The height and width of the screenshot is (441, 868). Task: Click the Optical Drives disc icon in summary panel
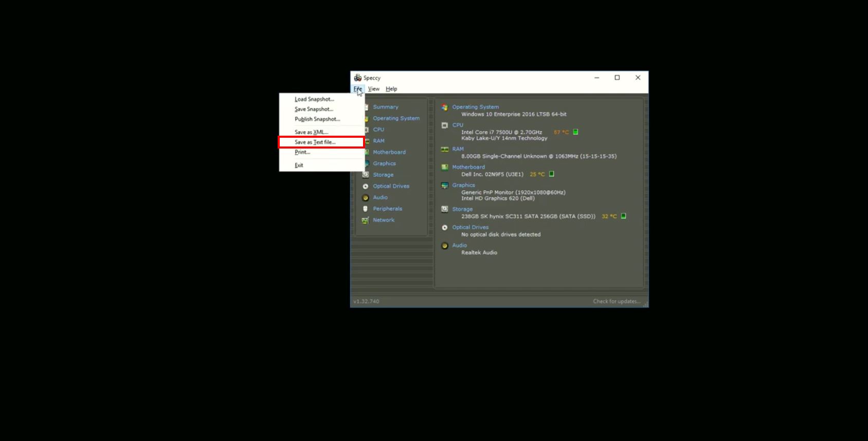pos(445,227)
